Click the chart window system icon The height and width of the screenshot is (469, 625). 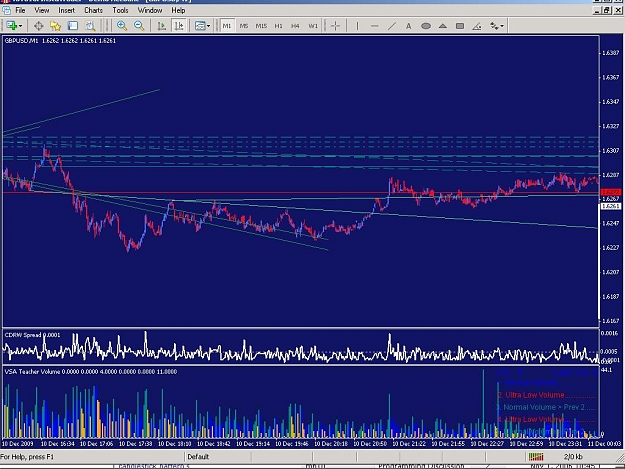pyautogui.click(x=6, y=10)
